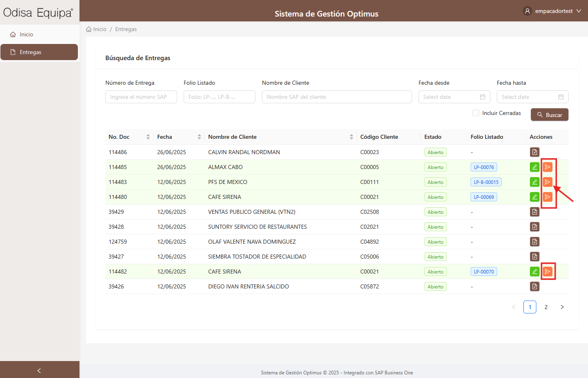Select client name PFS DE MEXICO
The height and width of the screenshot is (378, 588).
(228, 182)
